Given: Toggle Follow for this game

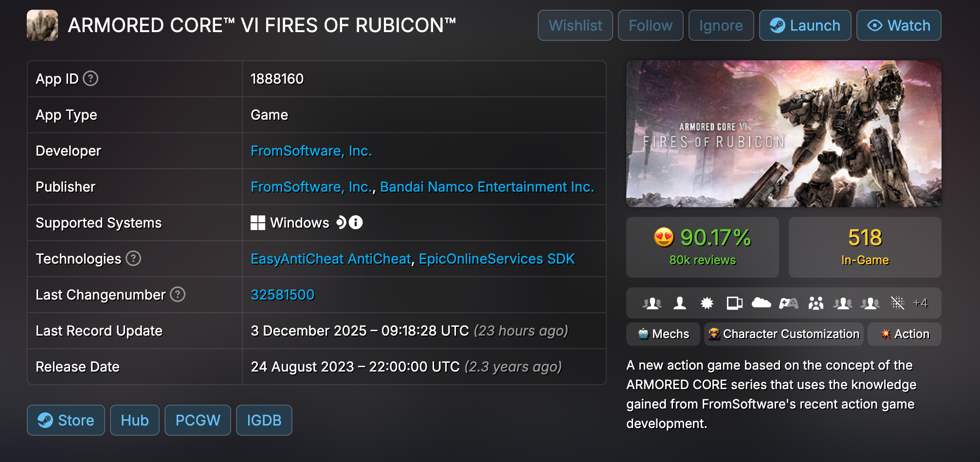Looking at the screenshot, I should point(651,25).
